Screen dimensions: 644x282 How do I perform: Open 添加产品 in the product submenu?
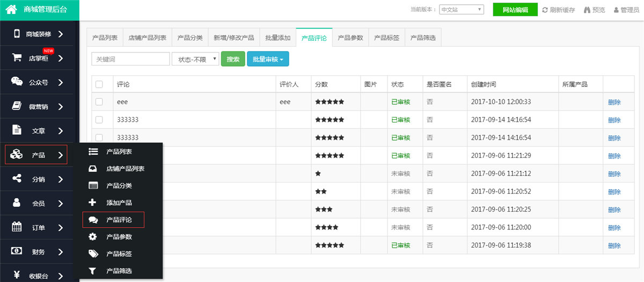(119, 203)
